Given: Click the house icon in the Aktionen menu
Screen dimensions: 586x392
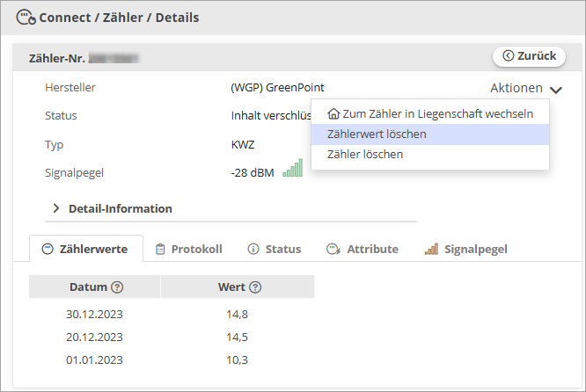Looking at the screenshot, I should click(x=333, y=113).
